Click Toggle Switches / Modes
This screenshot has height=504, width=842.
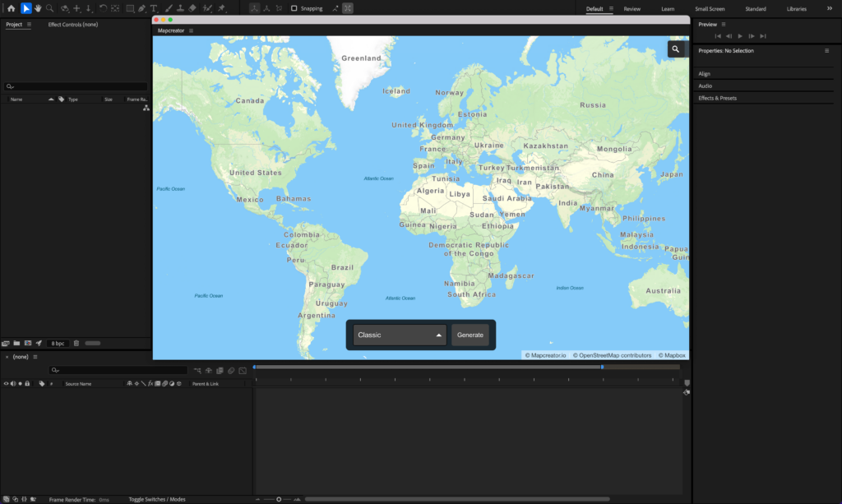click(157, 499)
